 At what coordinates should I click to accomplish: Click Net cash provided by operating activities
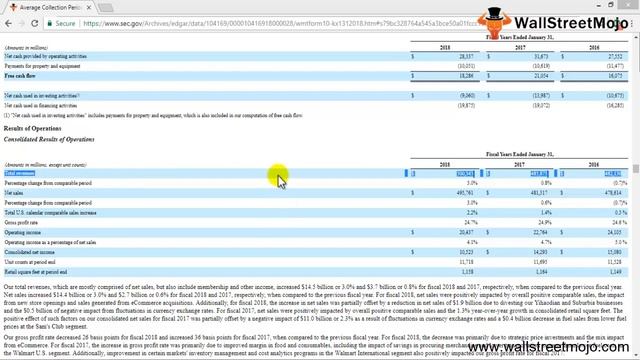pos(45,56)
